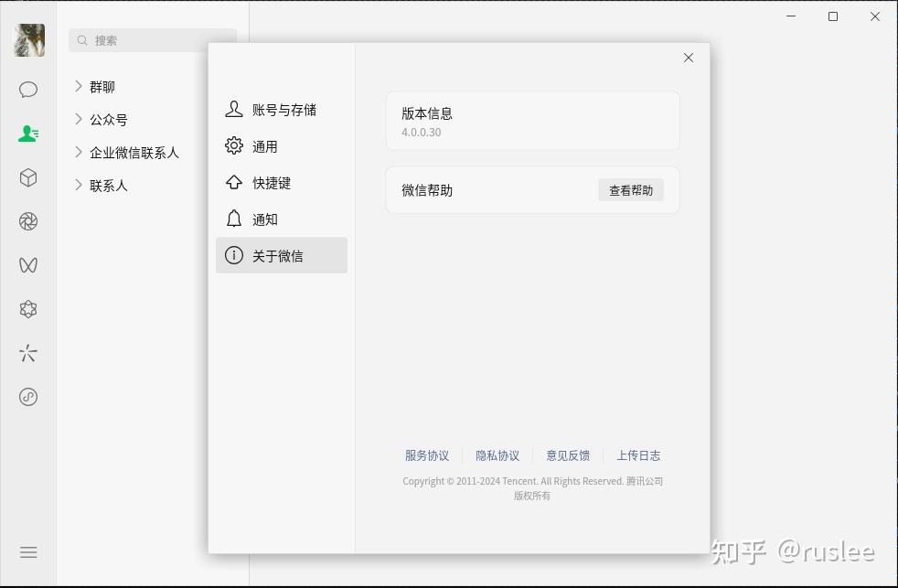
Task: Close the WeChat main window
Action: coord(875,16)
